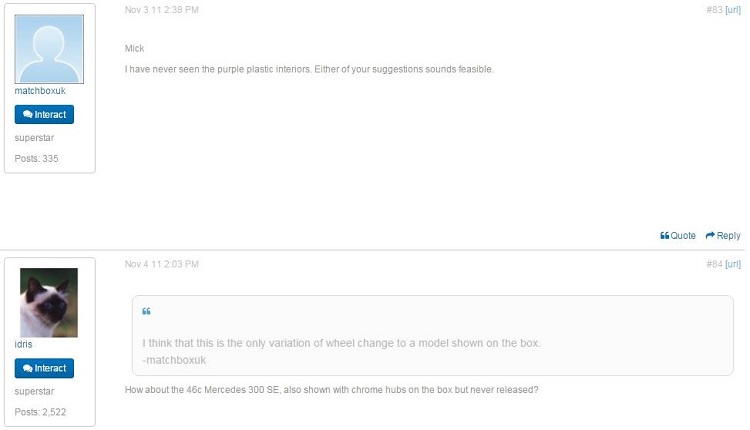Click Interact button under matchboxuk
Image resolution: width=750 pixels, height=430 pixels.
(x=44, y=115)
